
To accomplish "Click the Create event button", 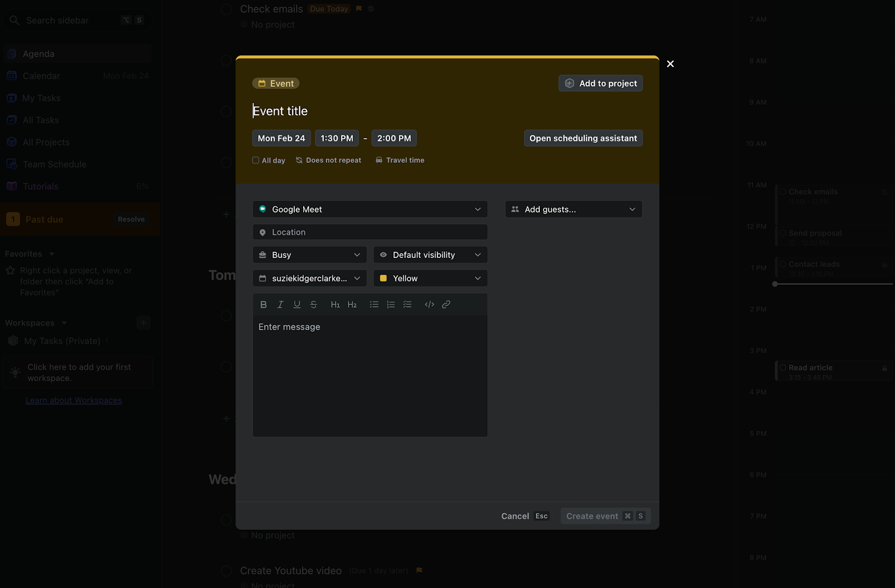I will [x=606, y=516].
